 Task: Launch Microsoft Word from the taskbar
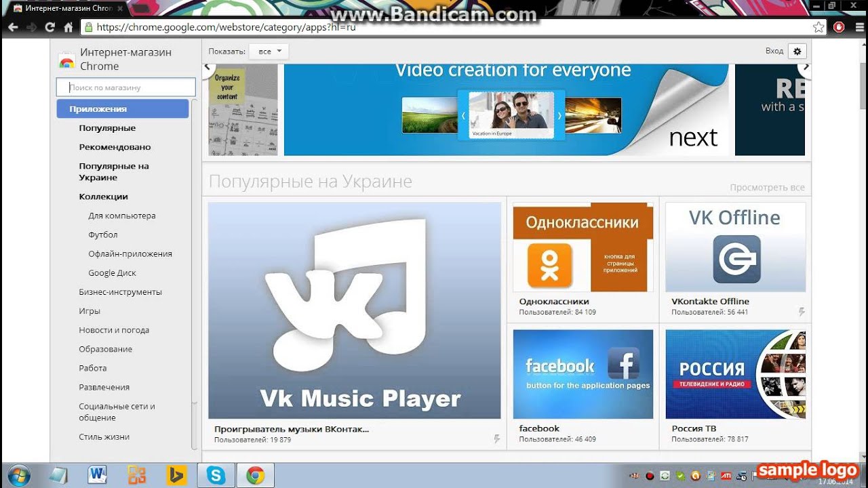pyautogui.click(x=98, y=475)
